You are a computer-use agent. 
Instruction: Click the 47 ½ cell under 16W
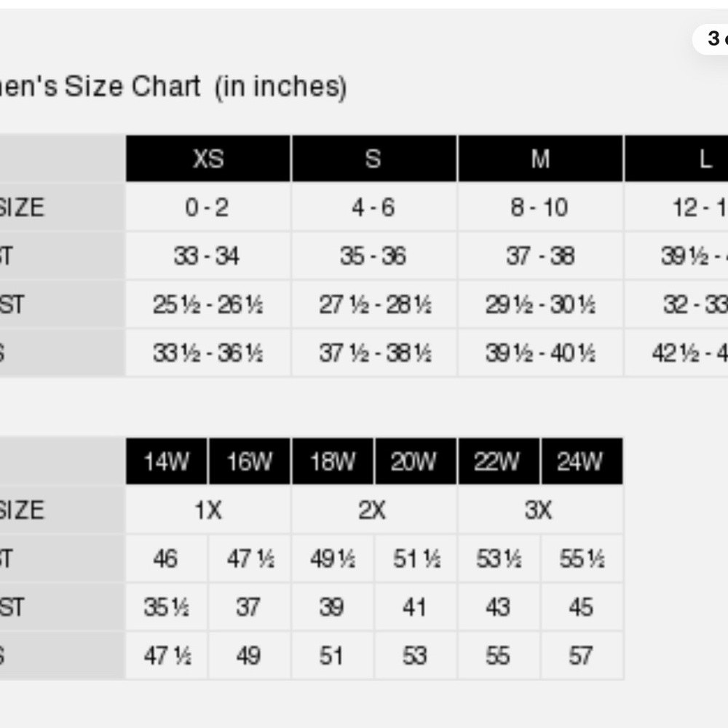[250, 558]
